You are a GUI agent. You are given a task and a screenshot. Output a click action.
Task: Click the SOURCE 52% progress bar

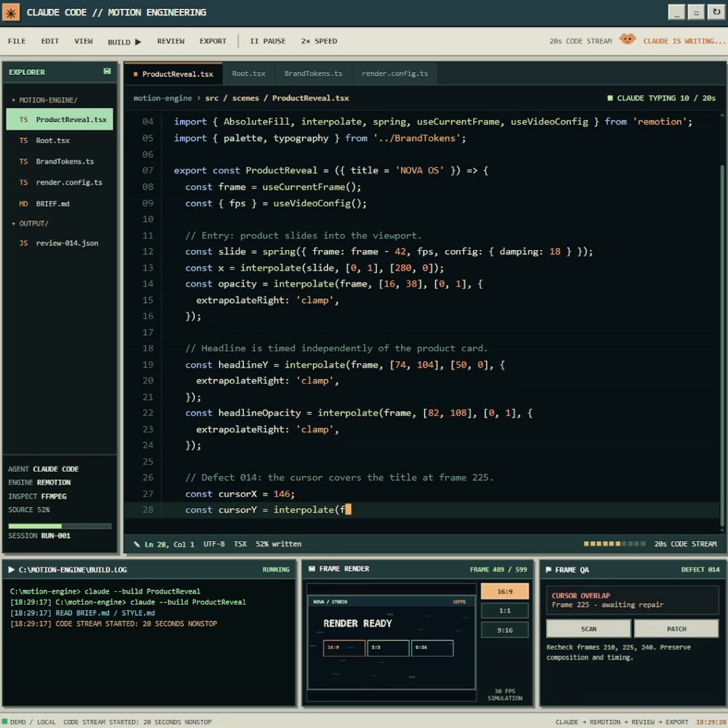(60, 526)
